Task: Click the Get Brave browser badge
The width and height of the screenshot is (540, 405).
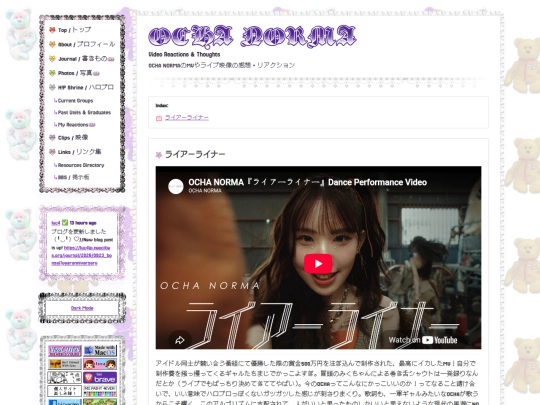Action: pos(100,377)
